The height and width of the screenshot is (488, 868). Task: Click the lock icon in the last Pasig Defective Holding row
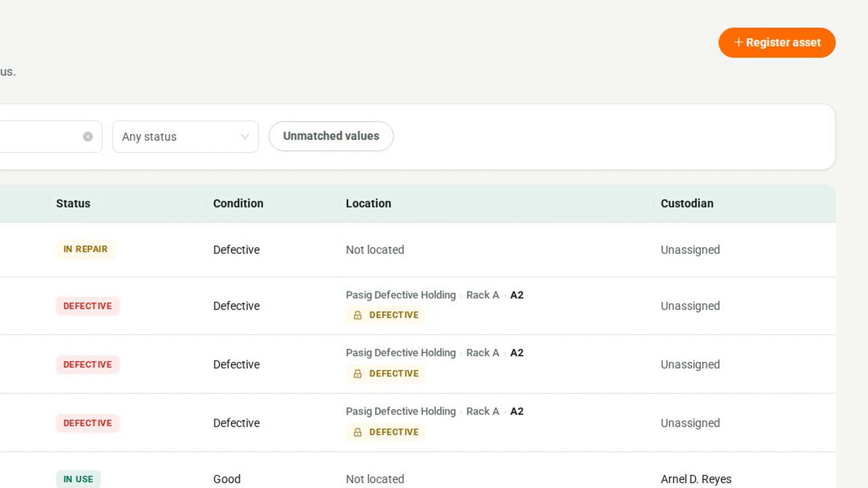[358, 432]
